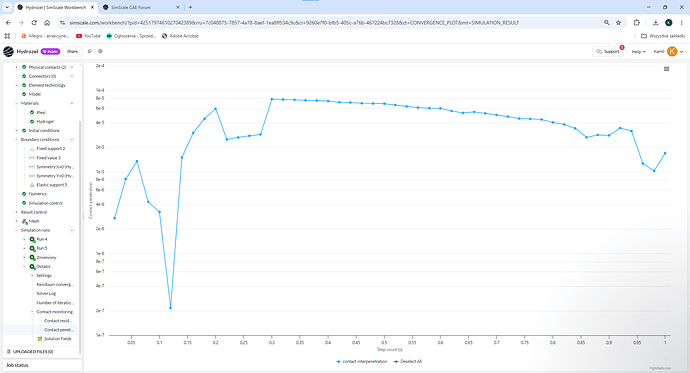The height and width of the screenshot is (373, 690).
Task: Select the Contact resid... item
Action: tap(58, 321)
